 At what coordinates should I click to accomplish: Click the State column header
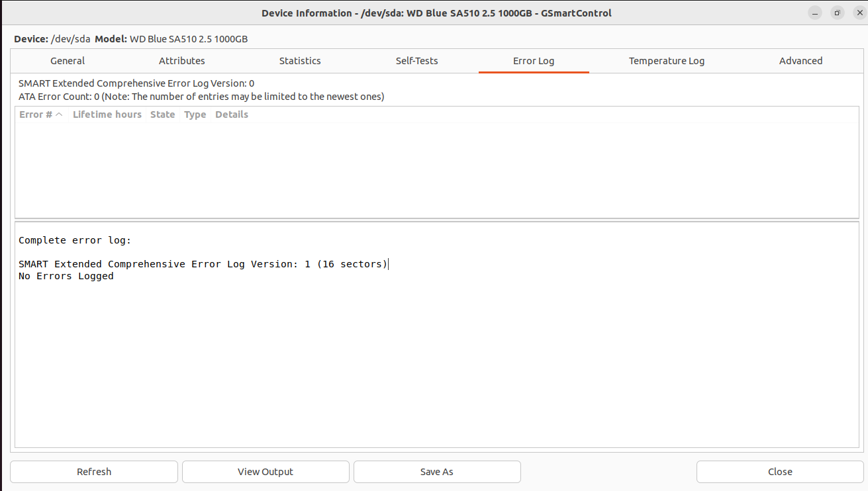point(163,114)
